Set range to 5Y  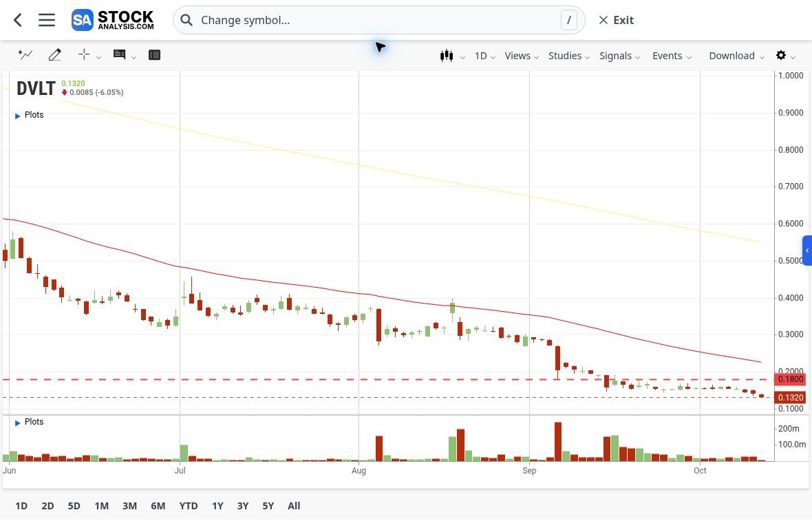(268, 506)
